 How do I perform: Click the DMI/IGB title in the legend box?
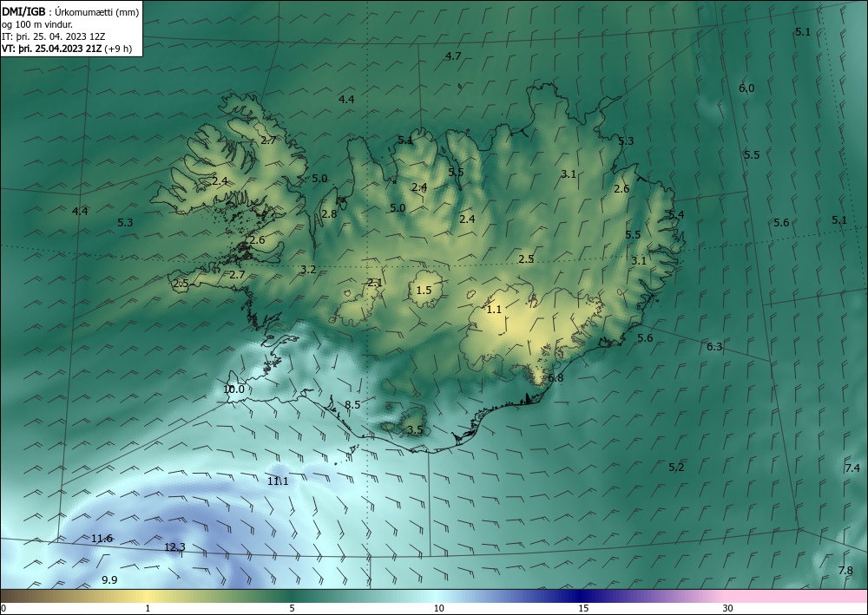point(23,11)
